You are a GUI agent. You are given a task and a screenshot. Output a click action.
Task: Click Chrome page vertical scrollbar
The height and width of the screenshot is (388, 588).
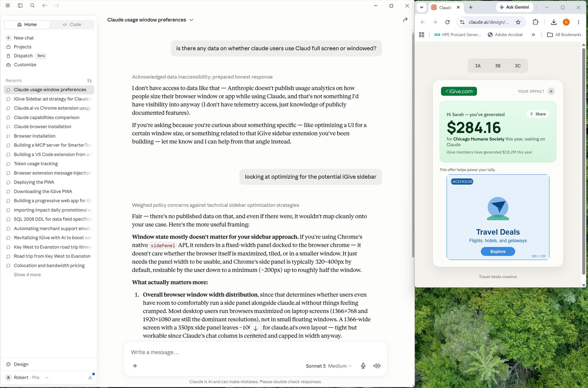click(x=584, y=162)
